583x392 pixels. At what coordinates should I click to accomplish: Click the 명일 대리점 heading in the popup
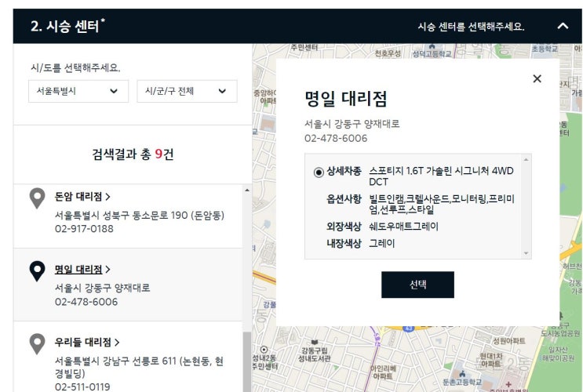click(x=346, y=99)
